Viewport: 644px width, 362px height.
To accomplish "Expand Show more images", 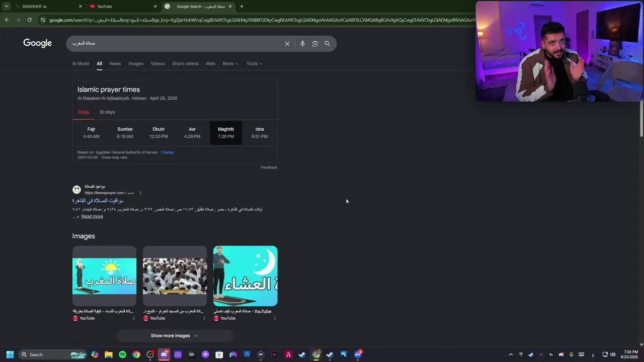I will [x=174, y=335].
